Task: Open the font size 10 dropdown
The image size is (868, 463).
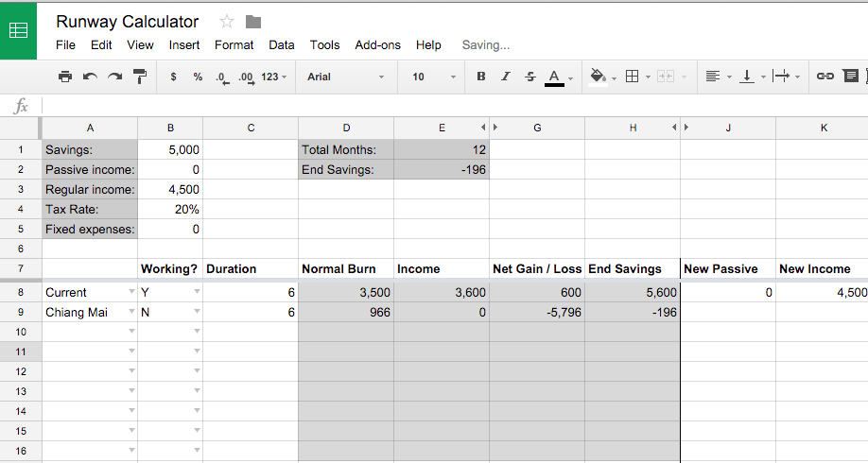Action: [x=434, y=77]
